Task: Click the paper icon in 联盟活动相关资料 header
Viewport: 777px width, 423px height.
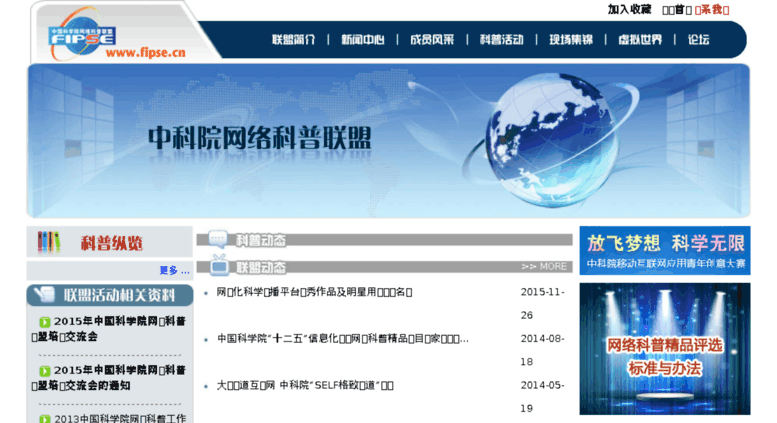Action: click(x=44, y=294)
